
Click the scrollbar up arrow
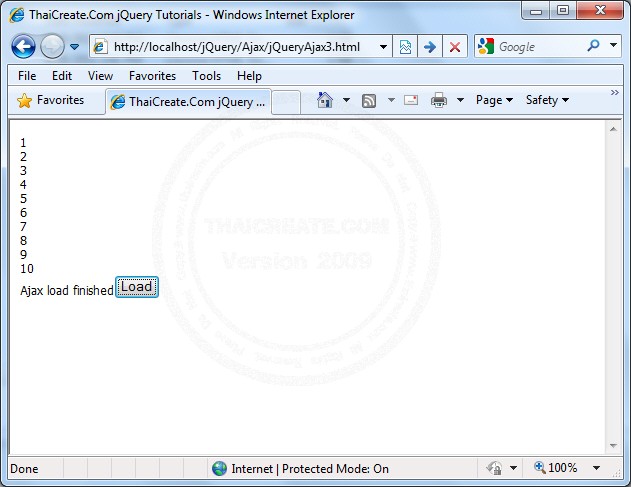pos(613,129)
